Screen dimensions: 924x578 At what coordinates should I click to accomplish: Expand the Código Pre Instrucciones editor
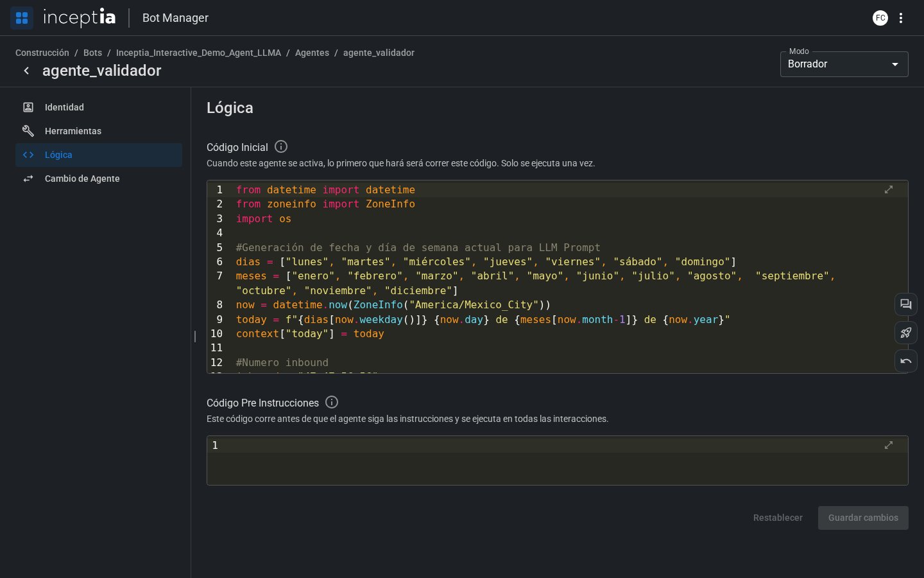pos(889,445)
